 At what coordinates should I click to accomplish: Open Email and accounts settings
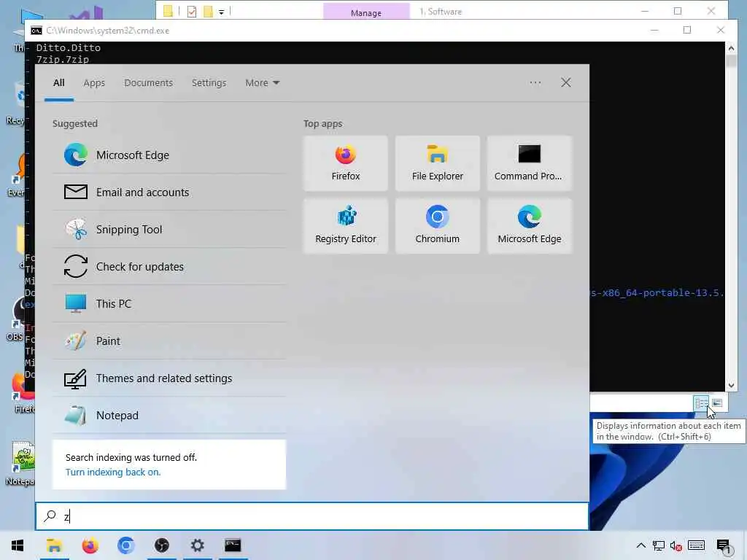point(169,192)
